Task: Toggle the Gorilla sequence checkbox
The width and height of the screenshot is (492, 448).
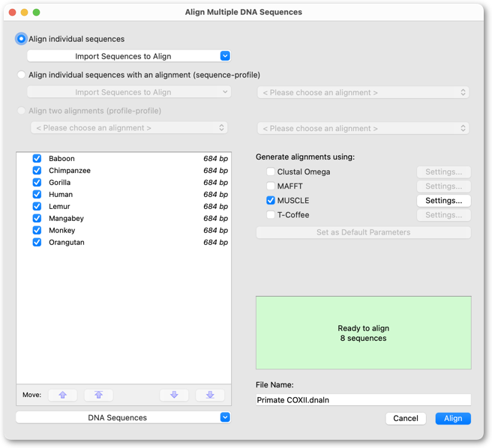Action: coord(37,182)
